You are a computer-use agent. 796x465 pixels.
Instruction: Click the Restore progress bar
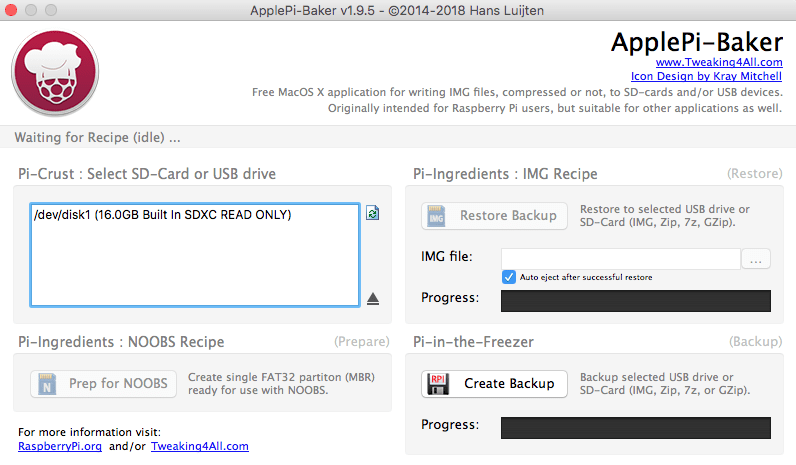coord(635,300)
